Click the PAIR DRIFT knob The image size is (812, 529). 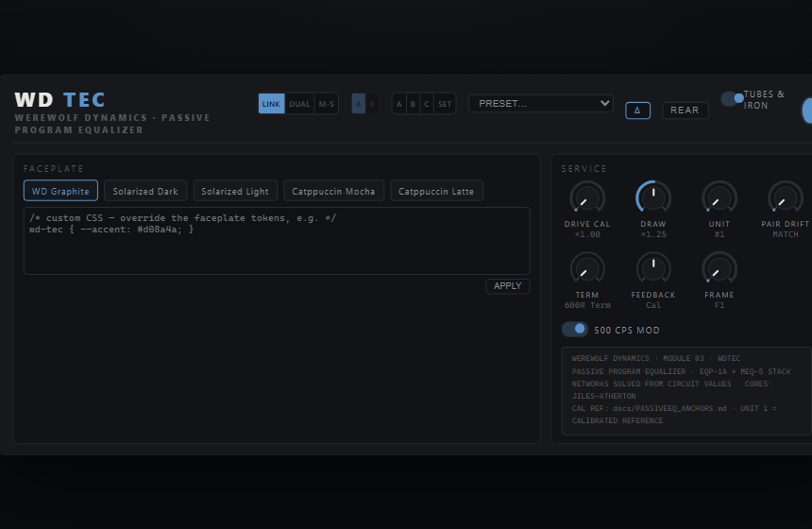click(785, 198)
